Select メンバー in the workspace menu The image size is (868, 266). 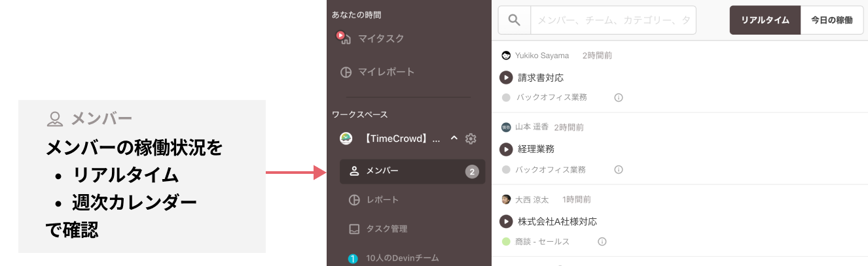(412, 171)
